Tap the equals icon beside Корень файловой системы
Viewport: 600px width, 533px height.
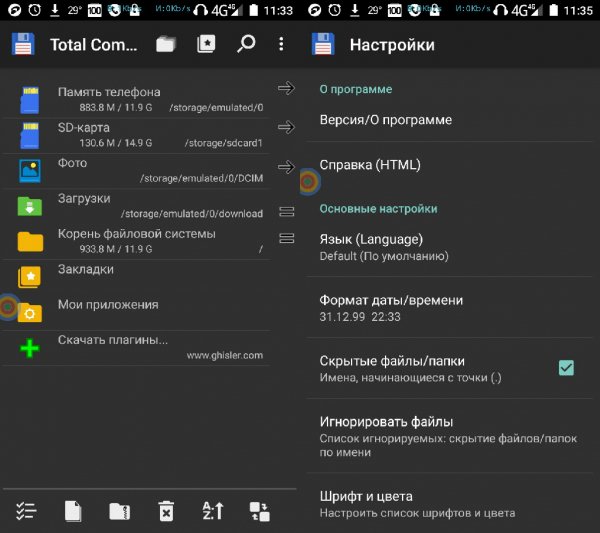[x=287, y=238]
